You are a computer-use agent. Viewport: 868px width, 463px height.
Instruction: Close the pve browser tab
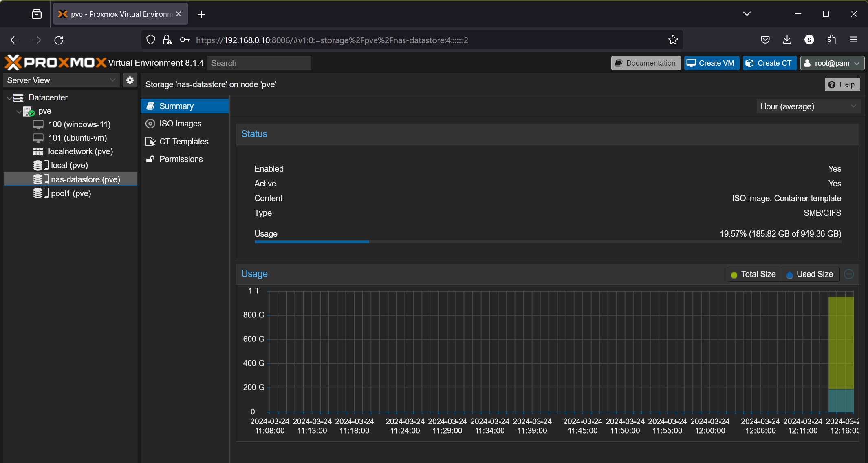(x=178, y=14)
